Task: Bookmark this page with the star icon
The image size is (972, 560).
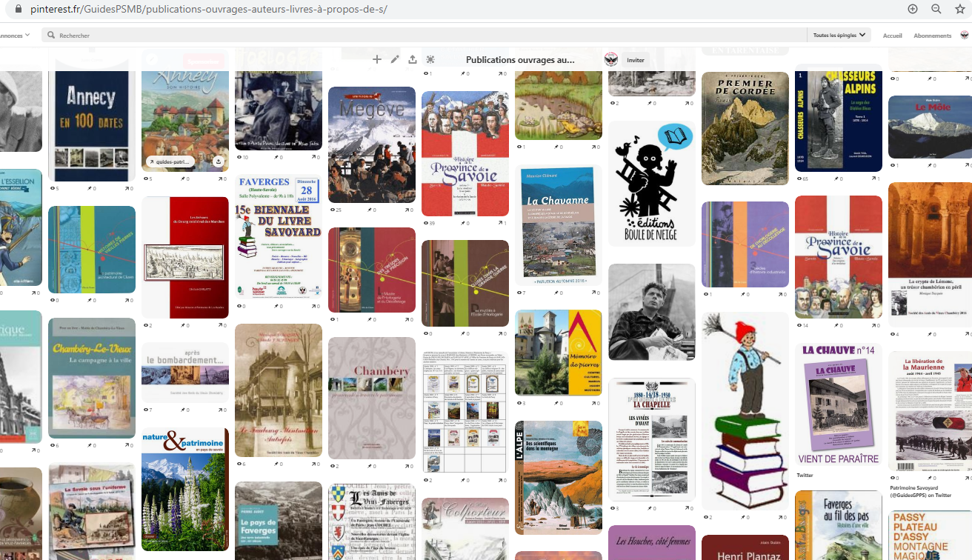Action: [960, 9]
